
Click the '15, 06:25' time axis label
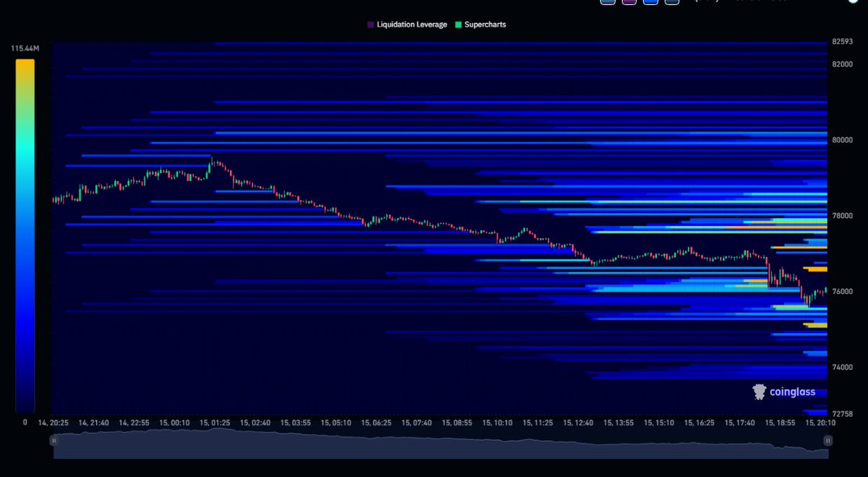pyautogui.click(x=377, y=422)
